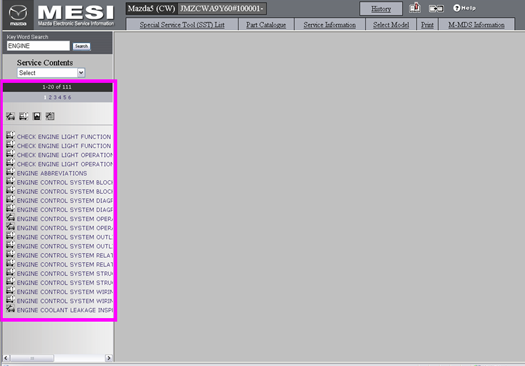The width and height of the screenshot is (525, 366).
Task: Click the car filter icon above results
Action: point(10,116)
